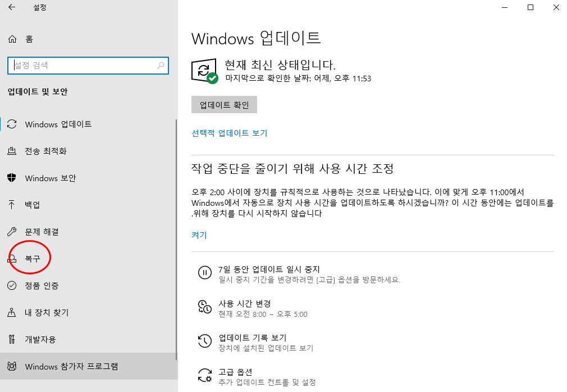
Task: Click the 백업 upload arrow icon
Action: [12, 205]
